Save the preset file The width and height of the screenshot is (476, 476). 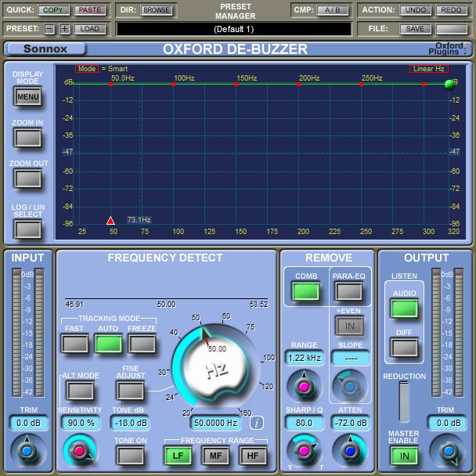pyautogui.click(x=415, y=29)
